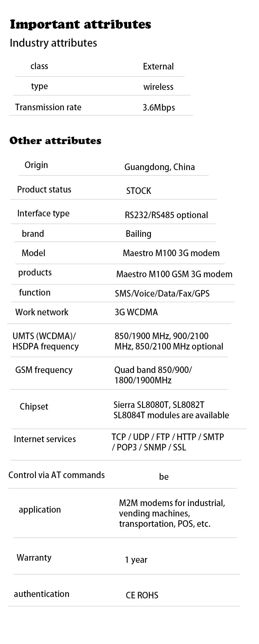Select the Guangdong, China origin value
The width and height of the screenshot is (259, 644).
[x=160, y=167]
